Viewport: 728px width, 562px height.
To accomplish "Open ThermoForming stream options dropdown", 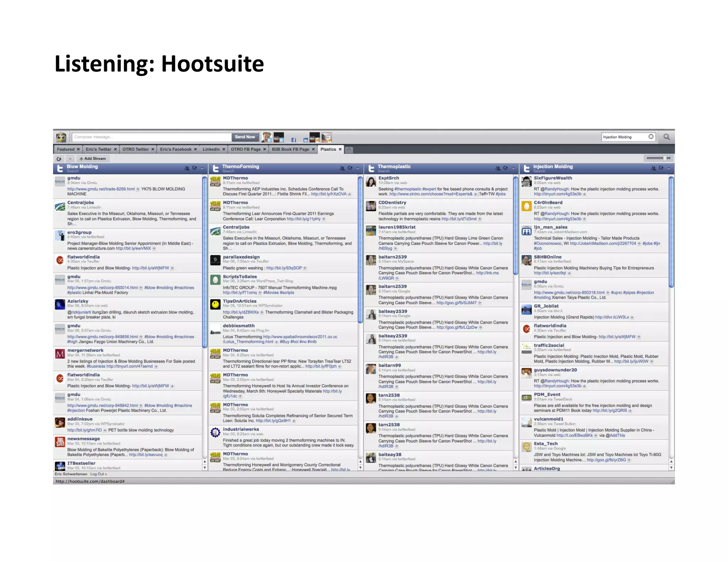I will [358, 168].
